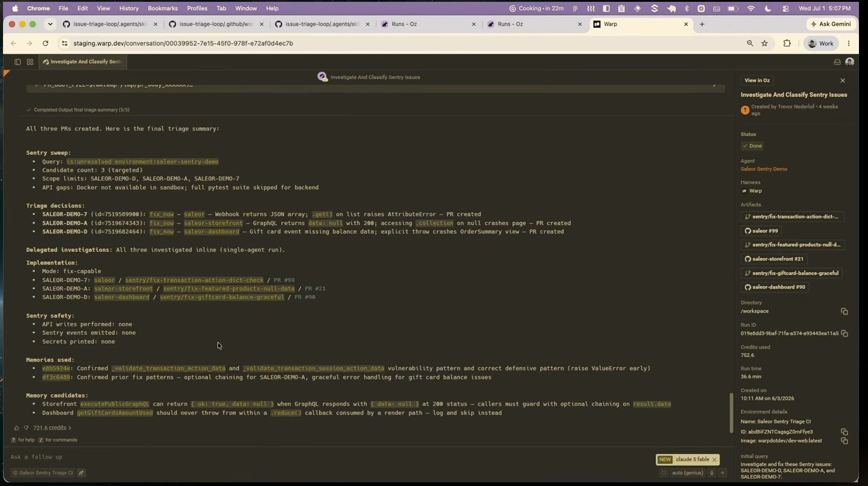
Task: Click the plus icon in the input bar
Action: pyautogui.click(x=723, y=473)
